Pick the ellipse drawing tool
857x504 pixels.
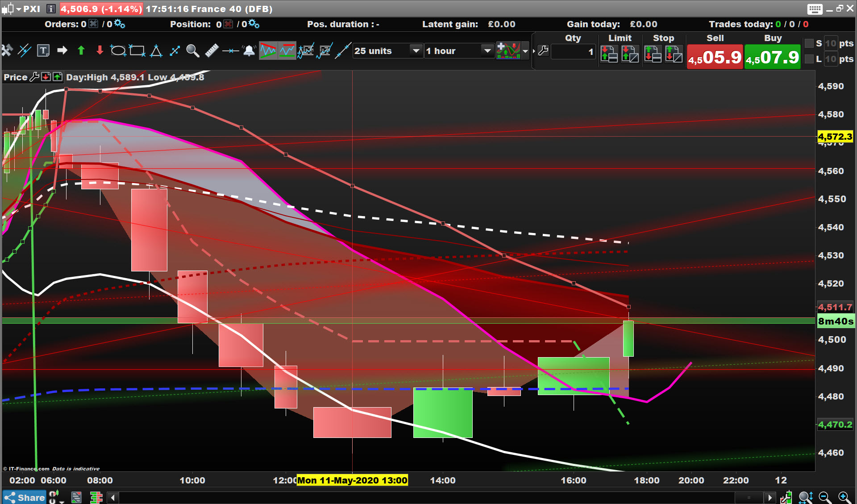[x=118, y=51]
